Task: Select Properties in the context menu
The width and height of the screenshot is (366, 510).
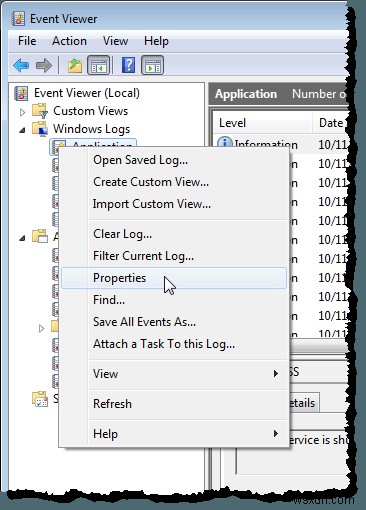Action: (x=174, y=278)
